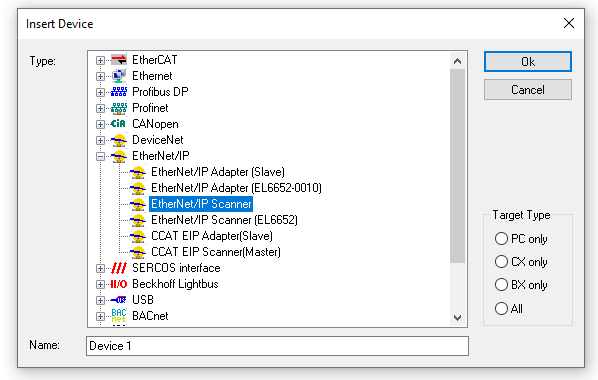The height and width of the screenshot is (380, 598).
Task: Expand the Profibus DP tree node
Action: (x=100, y=92)
